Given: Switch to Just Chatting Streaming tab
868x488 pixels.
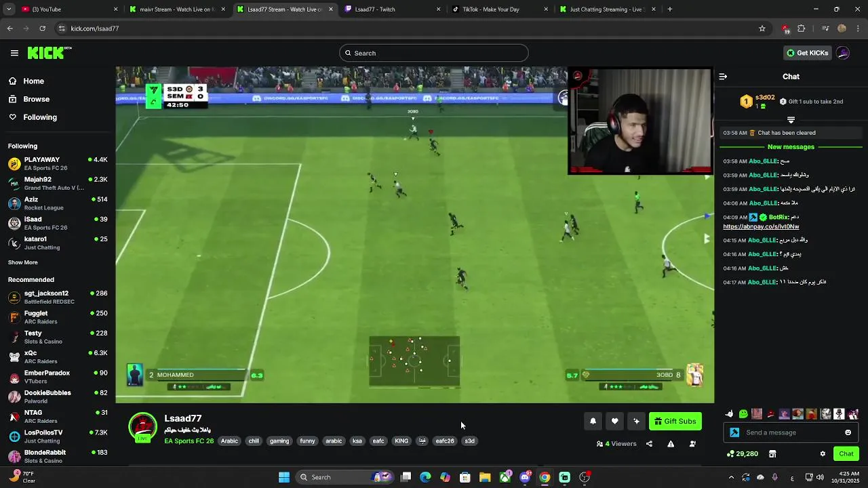Looking at the screenshot, I should click(x=607, y=9).
